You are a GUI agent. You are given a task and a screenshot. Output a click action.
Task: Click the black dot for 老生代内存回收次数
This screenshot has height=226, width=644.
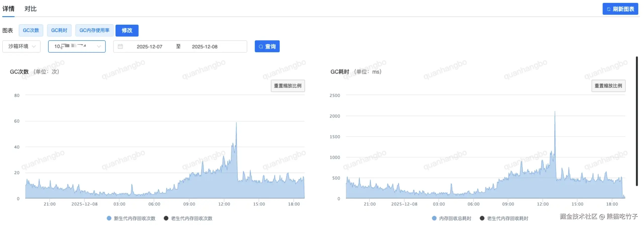166,218
